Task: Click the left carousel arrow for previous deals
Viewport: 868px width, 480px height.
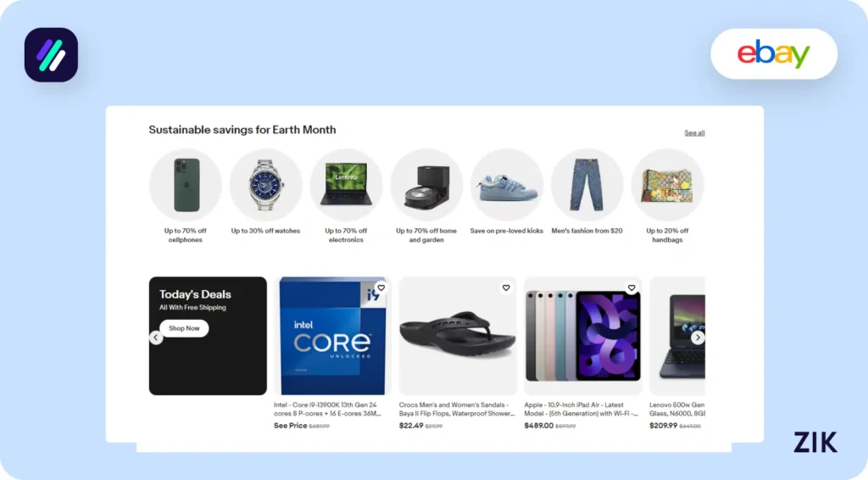Action: tap(156, 338)
